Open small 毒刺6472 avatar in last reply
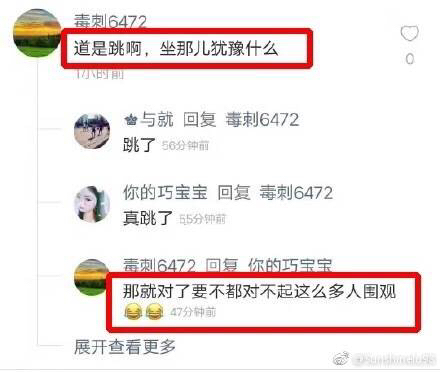Screen dimensions: 440x372 point(91,277)
